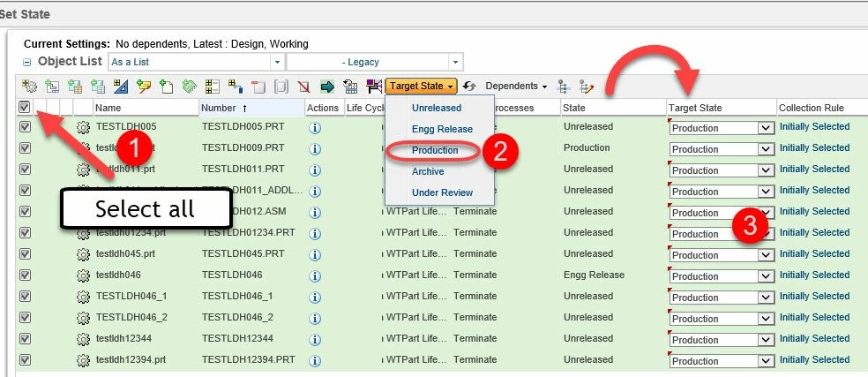
Task: Click the gear-with-plus icon in toolbar
Action: 29,86
